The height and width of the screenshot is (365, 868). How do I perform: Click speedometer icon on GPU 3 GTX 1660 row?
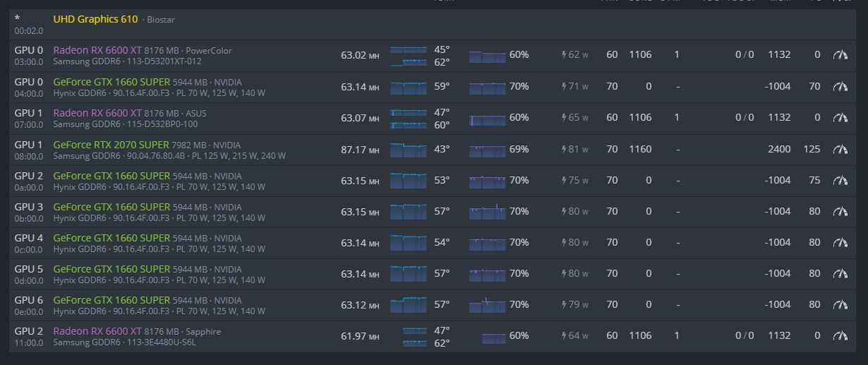840,211
